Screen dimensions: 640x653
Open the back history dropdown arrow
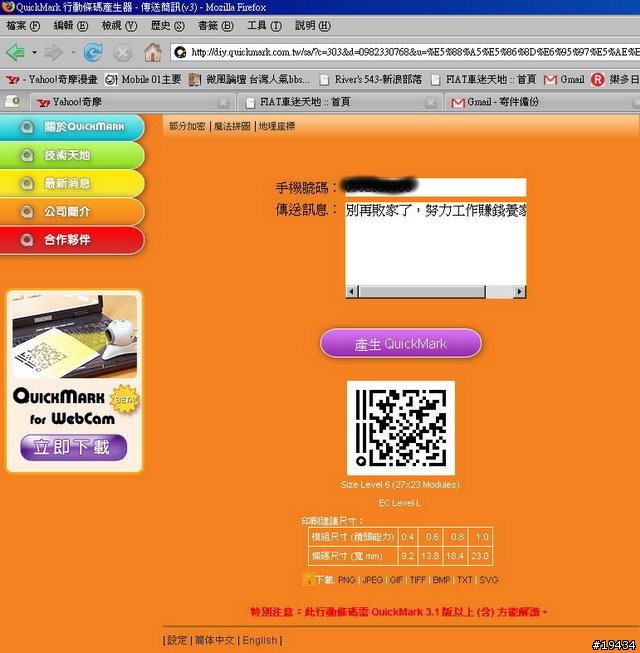(34, 52)
